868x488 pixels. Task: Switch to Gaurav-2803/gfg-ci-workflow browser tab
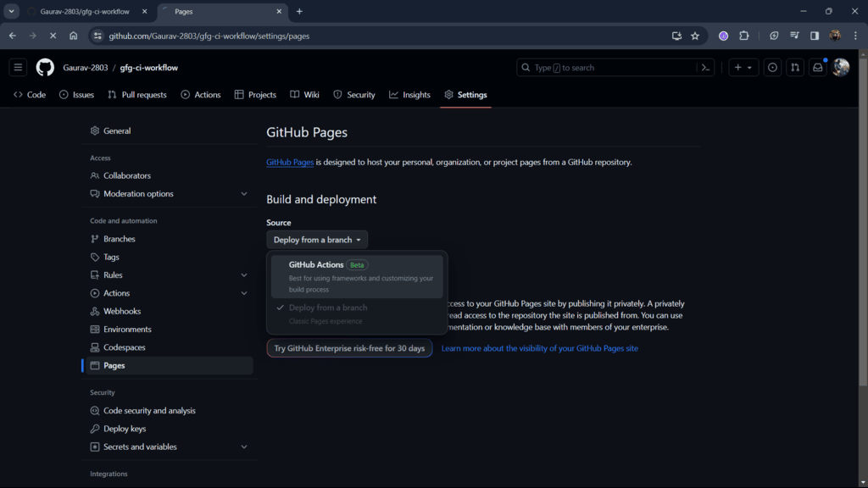coord(86,11)
